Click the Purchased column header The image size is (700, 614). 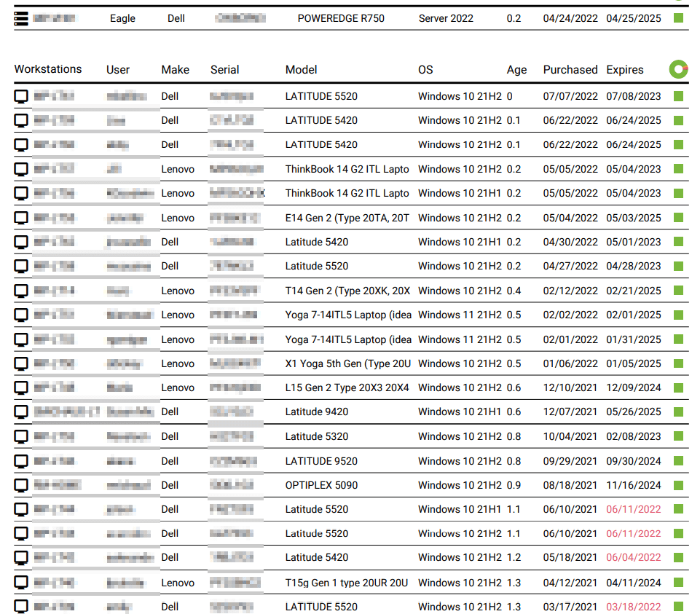[570, 70]
